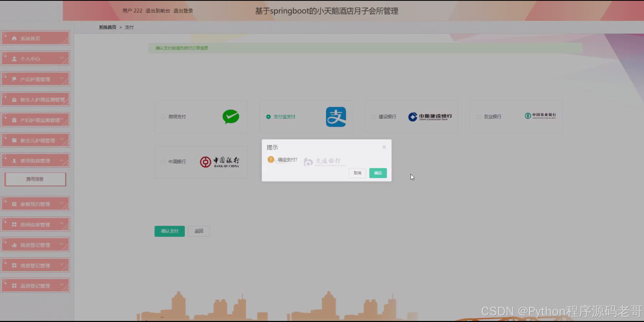Close the 提示 dialog with X
The width and height of the screenshot is (644, 322).
point(384,147)
